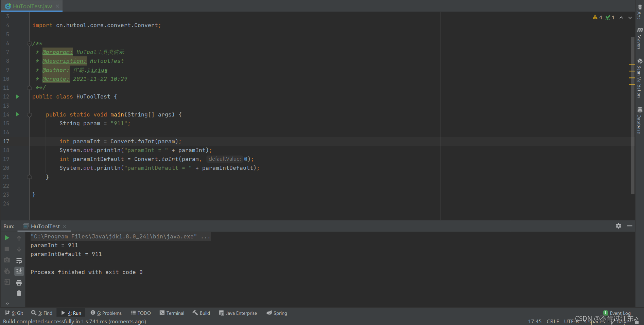Change UTF-8 file encoding in status bar
The image size is (644, 325).
[x=571, y=321]
